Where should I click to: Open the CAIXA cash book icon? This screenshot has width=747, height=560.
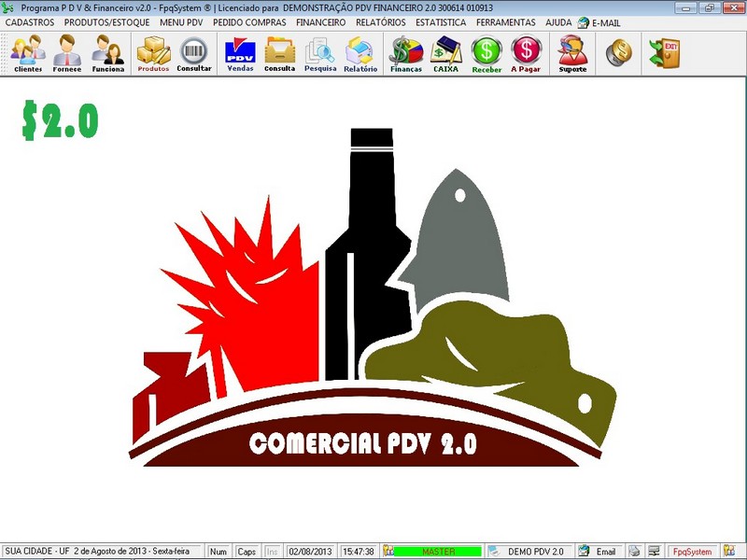446,53
